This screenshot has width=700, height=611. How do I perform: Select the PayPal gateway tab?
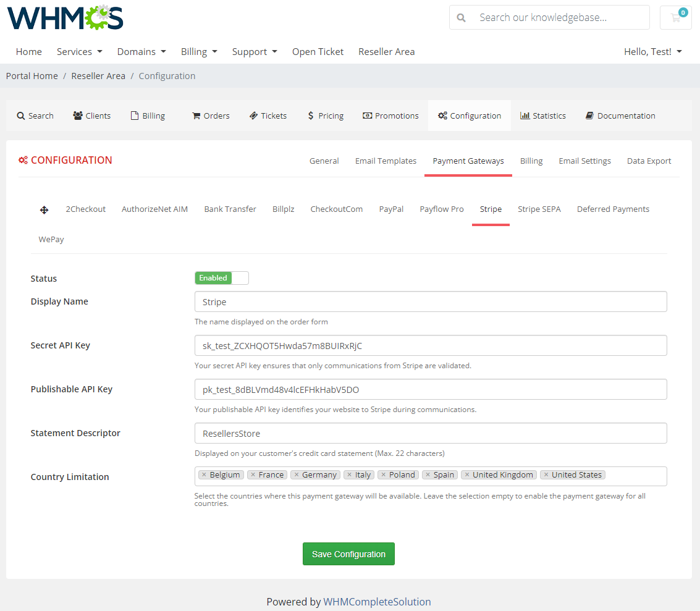(x=391, y=209)
